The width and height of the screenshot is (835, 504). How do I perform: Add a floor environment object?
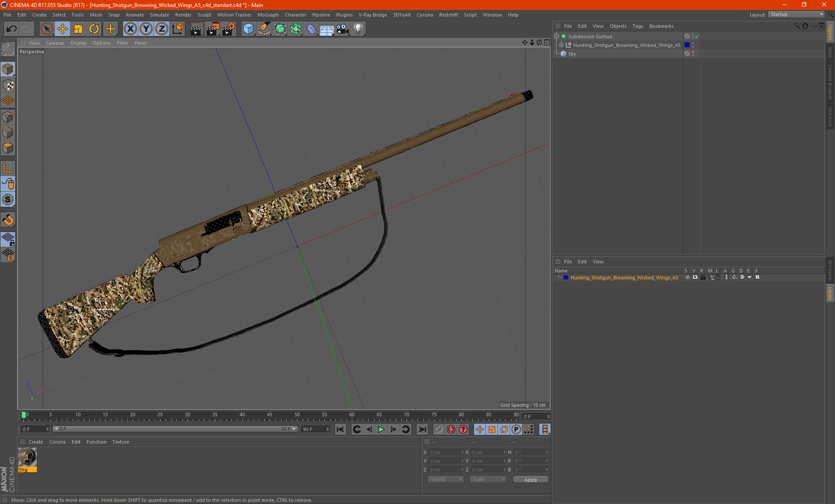click(x=327, y=29)
